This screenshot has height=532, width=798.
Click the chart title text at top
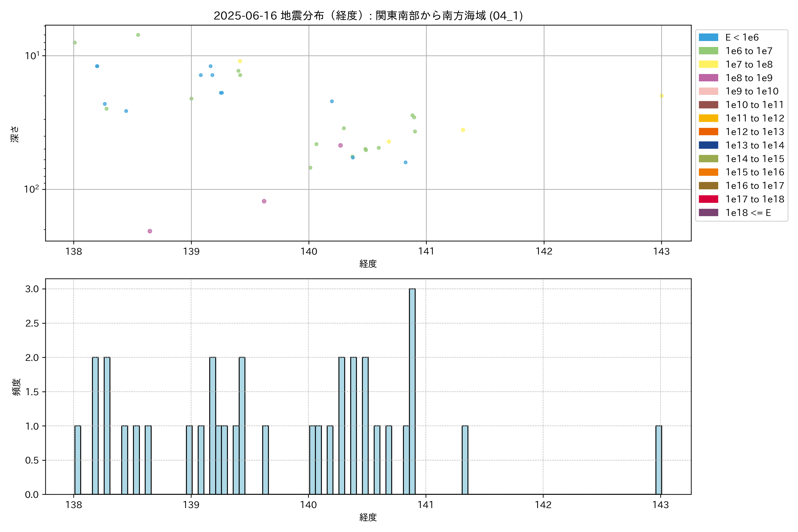(368, 16)
